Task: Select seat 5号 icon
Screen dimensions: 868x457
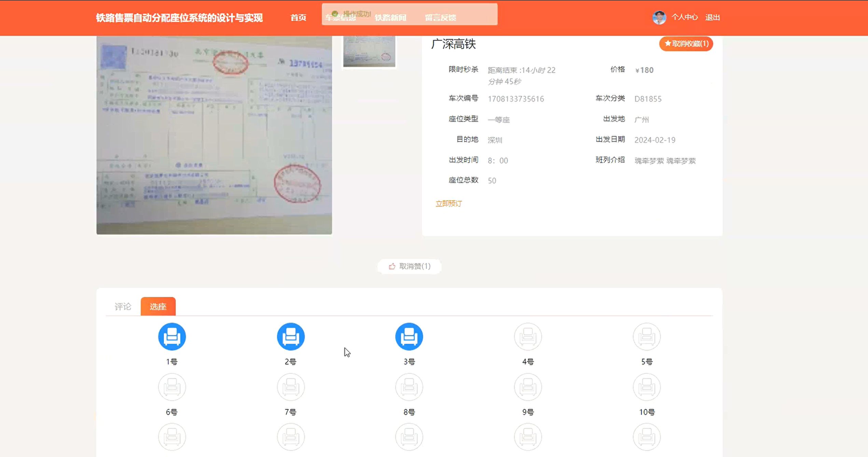Action: click(x=647, y=337)
